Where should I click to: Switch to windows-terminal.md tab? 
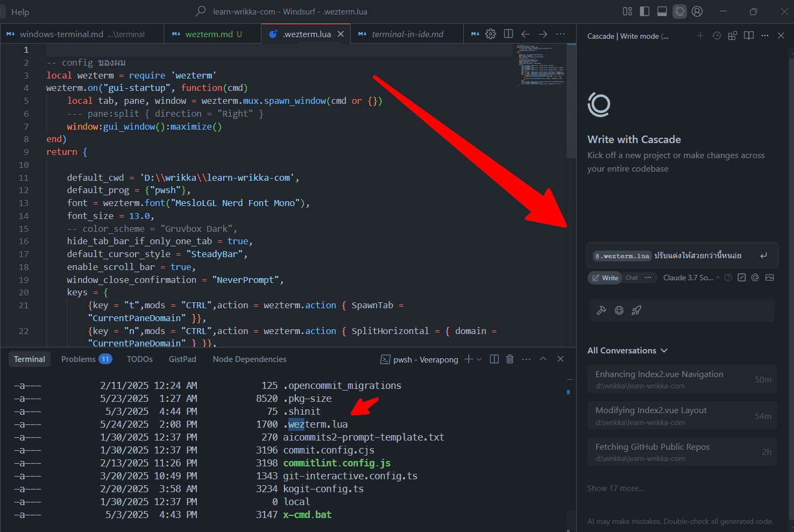click(x=82, y=34)
